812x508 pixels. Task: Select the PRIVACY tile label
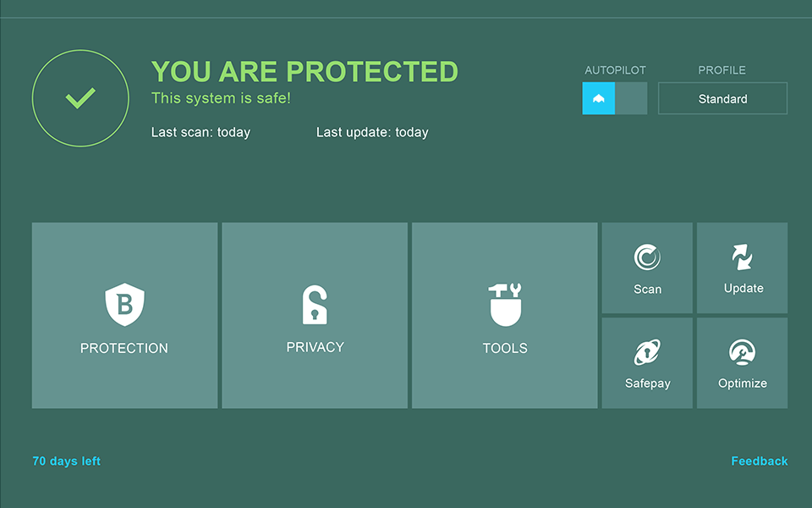315,347
